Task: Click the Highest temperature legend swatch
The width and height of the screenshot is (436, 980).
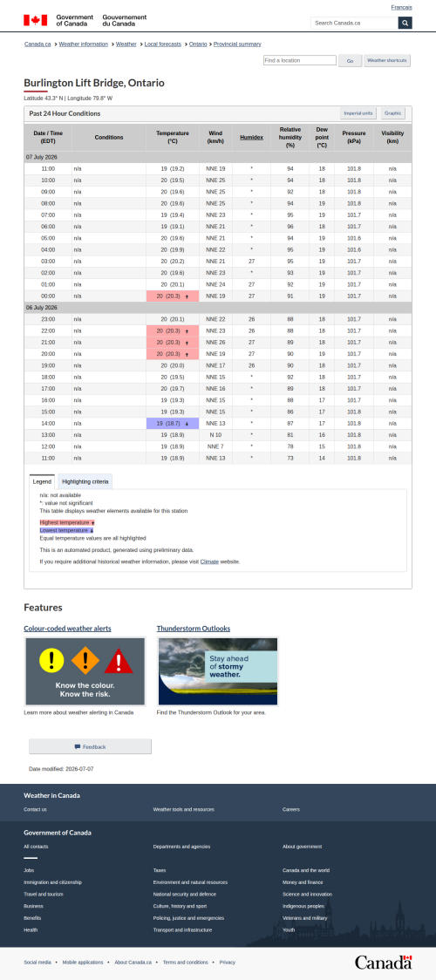Action: click(67, 522)
